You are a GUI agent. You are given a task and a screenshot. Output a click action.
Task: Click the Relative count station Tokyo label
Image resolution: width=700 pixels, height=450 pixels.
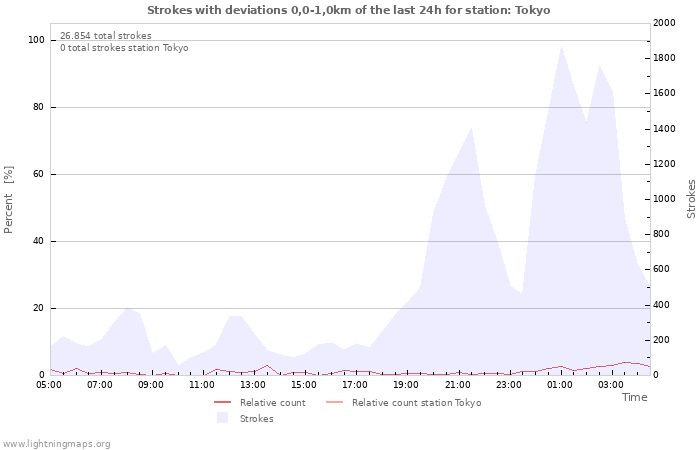click(416, 403)
